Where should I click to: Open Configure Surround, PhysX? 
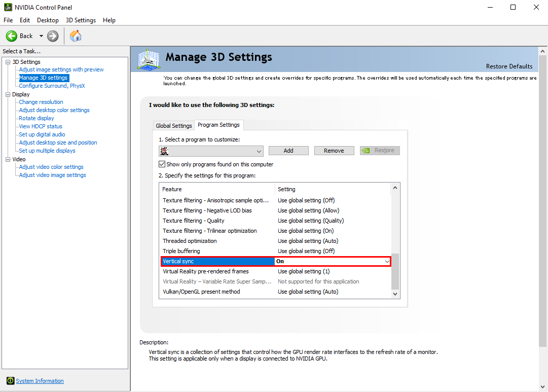(x=52, y=86)
